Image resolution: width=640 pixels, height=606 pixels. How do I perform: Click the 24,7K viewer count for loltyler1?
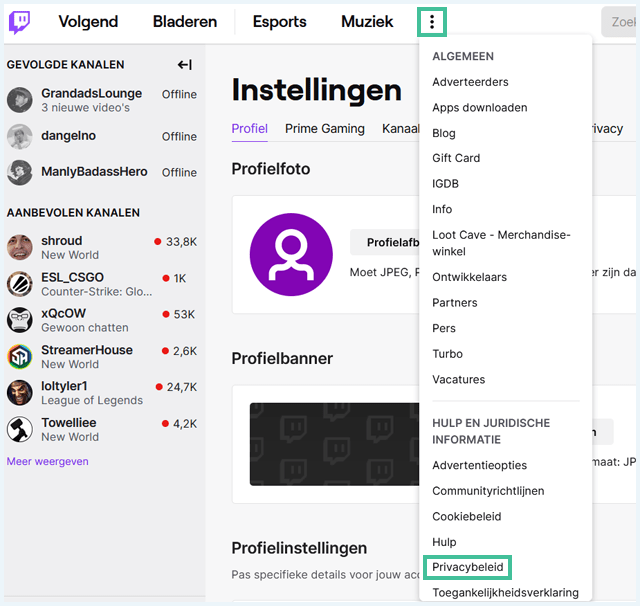[x=182, y=387]
